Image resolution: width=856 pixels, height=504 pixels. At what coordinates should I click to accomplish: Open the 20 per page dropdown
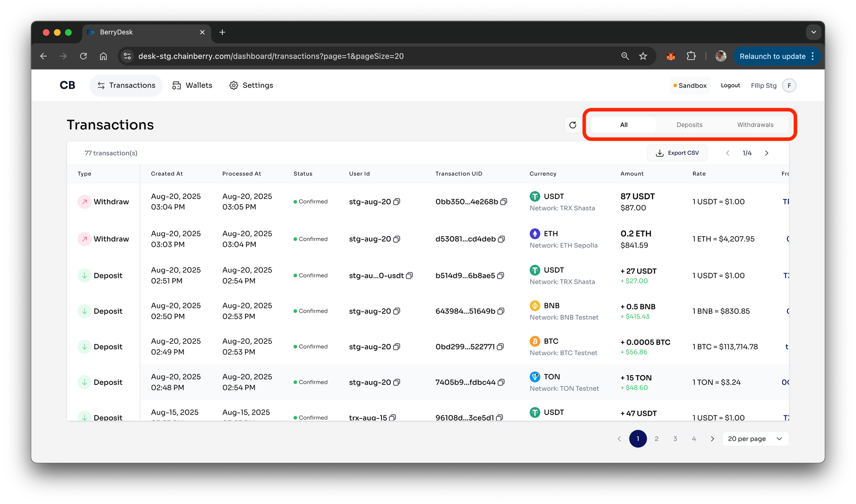tap(755, 439)
